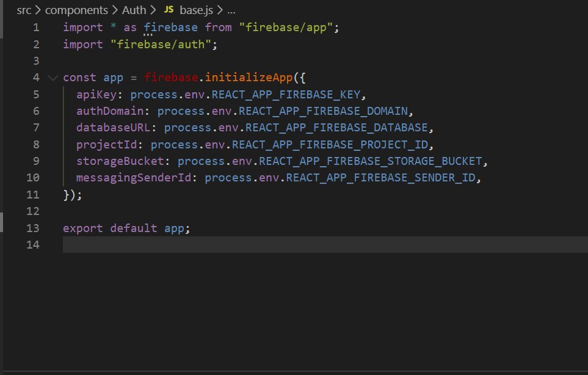The width and height of the screenshot is (588, 375).
Task: Click the 'src' breadcrumb segment
Action: pyautogui.click(x=24, y=10)
